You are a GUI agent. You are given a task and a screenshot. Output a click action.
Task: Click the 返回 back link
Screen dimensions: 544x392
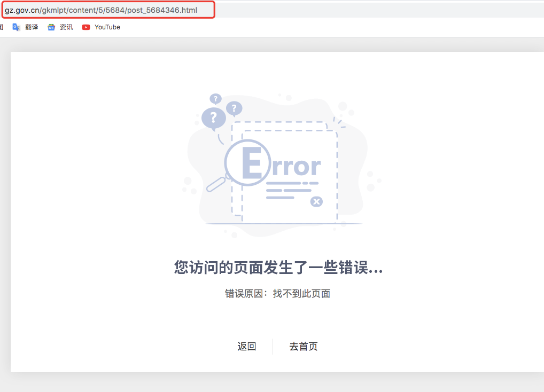point(247,346)
